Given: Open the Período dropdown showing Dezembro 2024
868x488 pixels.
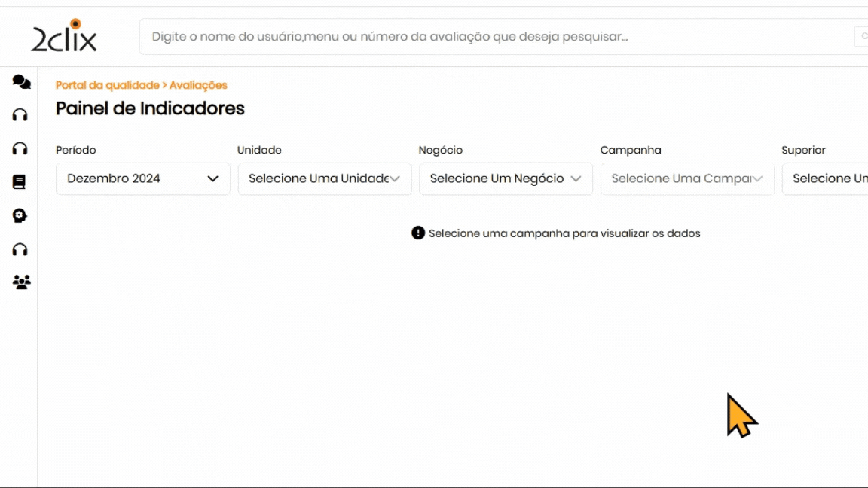Looking at the screenshot, I should click(x=142, y=179).
